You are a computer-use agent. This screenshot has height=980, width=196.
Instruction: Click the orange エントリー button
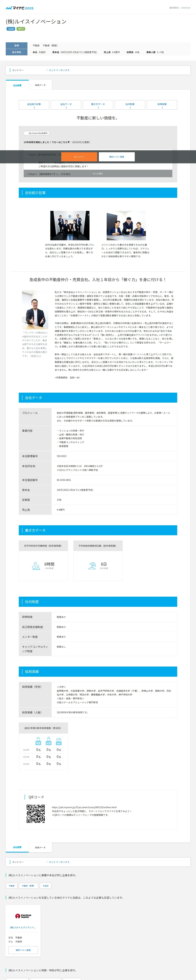79,157
